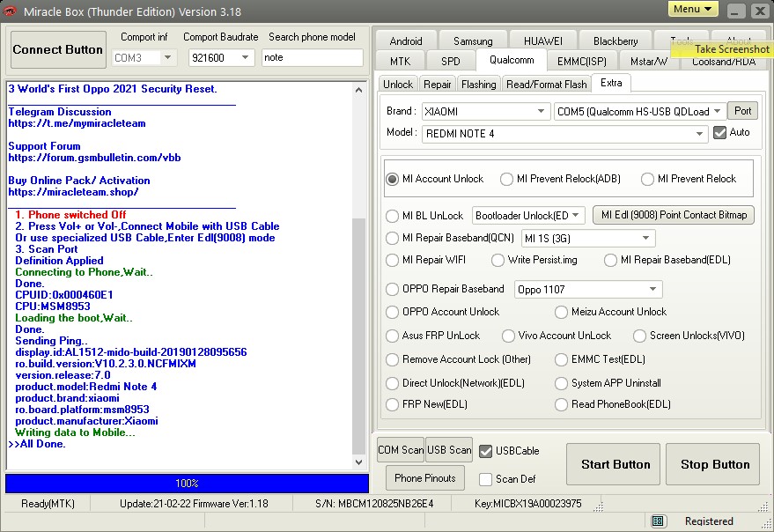Click the Connect Button
The image size is (774, 532).
[x=58, y=49]
